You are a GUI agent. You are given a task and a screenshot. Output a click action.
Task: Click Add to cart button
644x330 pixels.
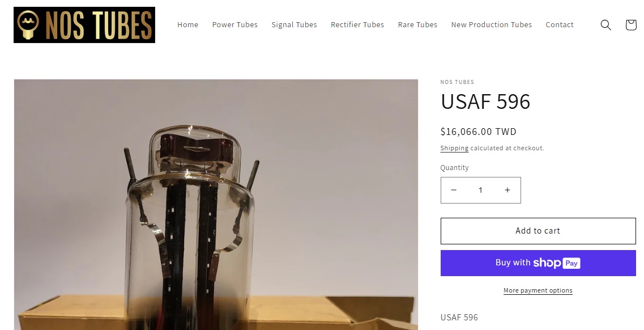pyautogui.click(x=538, y=231)
